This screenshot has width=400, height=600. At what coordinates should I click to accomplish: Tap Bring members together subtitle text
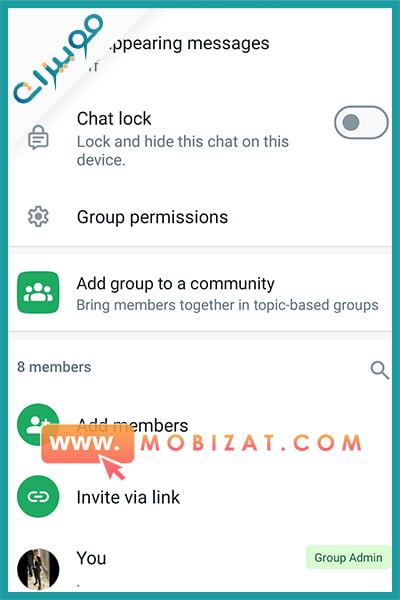click(x=227, y=305)
